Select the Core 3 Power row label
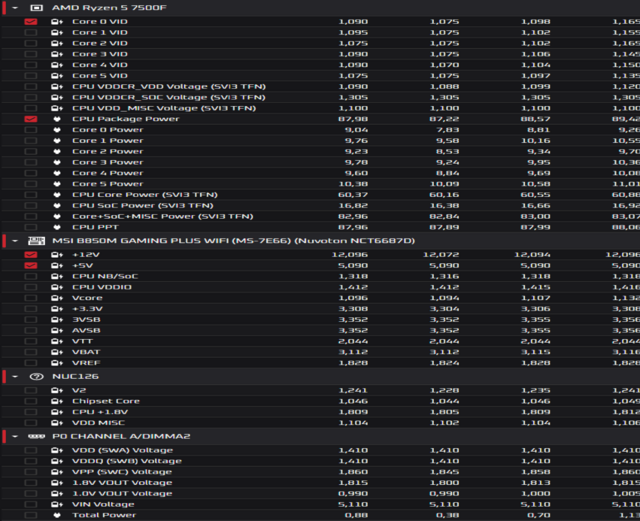Screen dimensions: 640x521 click(108, 163)
